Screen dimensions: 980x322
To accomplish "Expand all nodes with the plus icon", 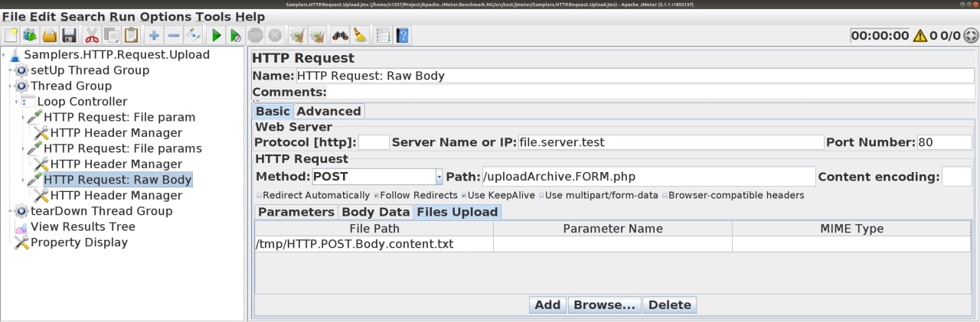I will [x=154, y=35].
